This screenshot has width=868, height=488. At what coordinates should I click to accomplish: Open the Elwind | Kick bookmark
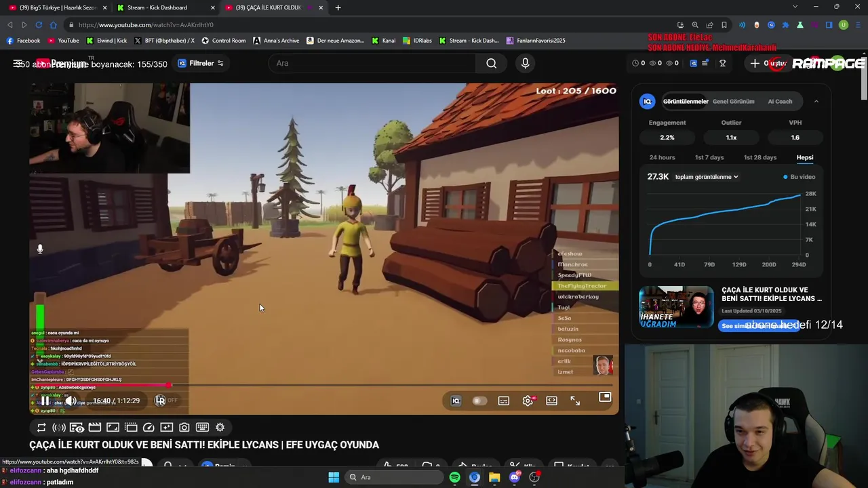(x=106, y=41)
